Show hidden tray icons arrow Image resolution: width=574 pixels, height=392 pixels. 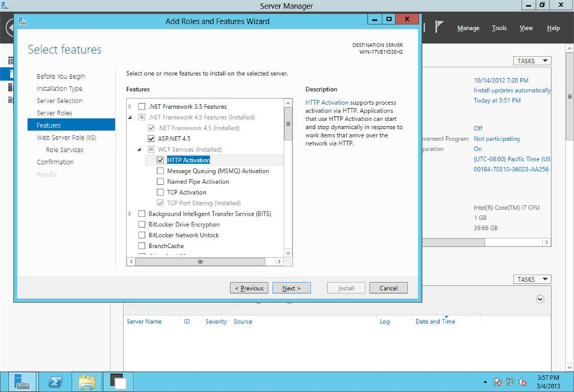pos(486,382)
